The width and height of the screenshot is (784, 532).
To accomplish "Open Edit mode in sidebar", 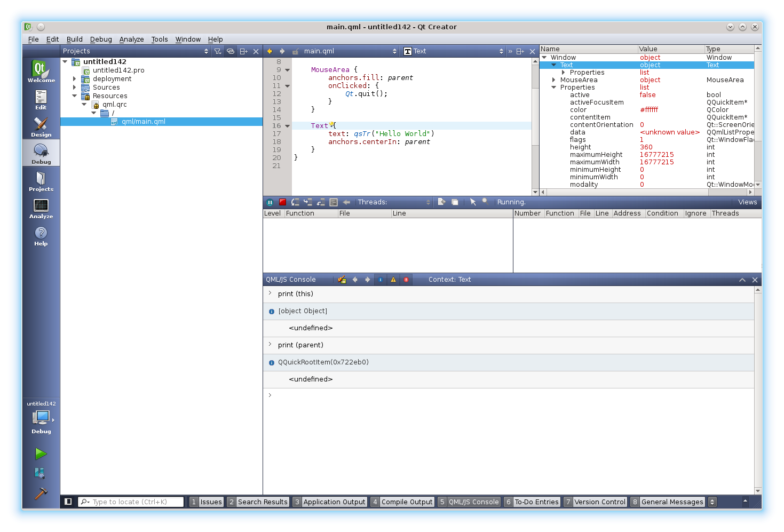I will click(41, 99).
